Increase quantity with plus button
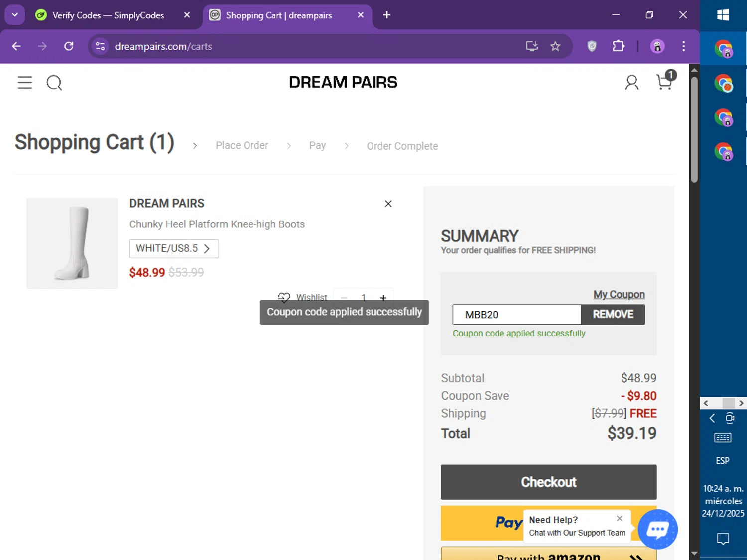This screenshot has height=560, width=747. (383, 298)
